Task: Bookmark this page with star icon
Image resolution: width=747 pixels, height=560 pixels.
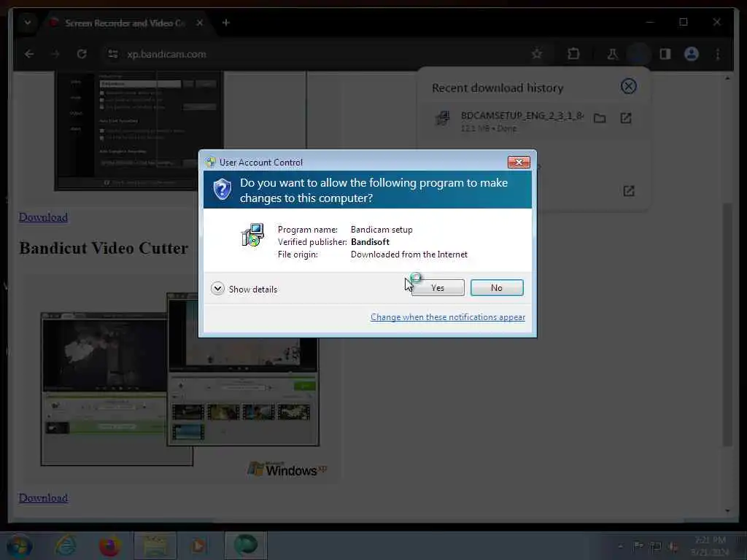Action: tap(537, 54)
